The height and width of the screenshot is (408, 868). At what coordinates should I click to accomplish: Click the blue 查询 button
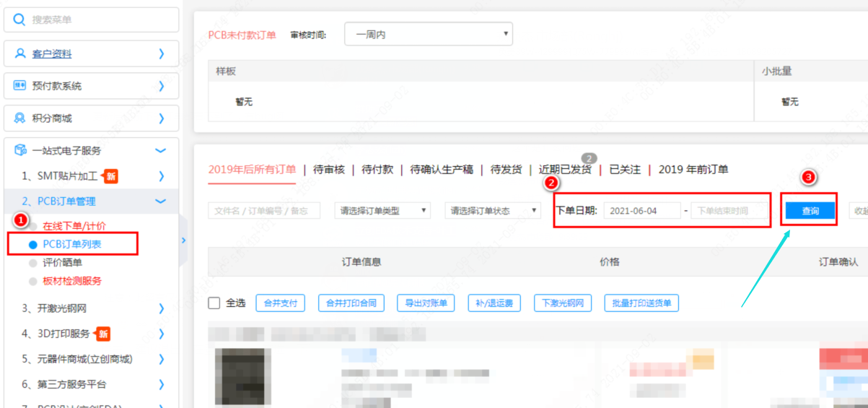click(810, 211)
